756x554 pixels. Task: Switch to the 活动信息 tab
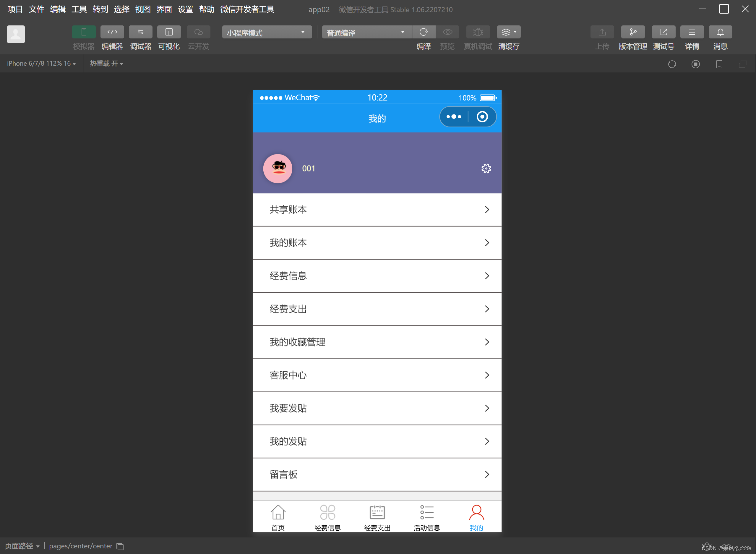[427, 516]
